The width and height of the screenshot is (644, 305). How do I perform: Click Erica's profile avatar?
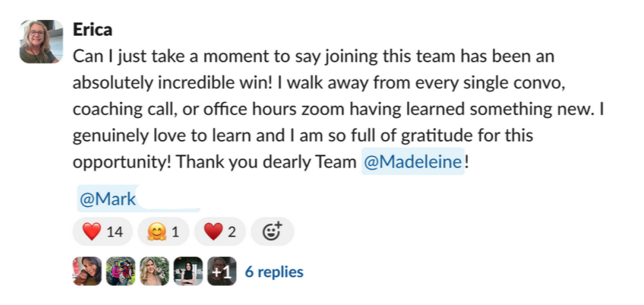click(x=41, y=41)
